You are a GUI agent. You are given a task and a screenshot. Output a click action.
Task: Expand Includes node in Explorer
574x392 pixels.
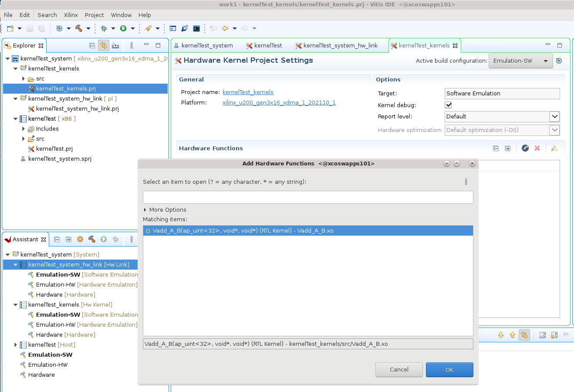(24, 128)
